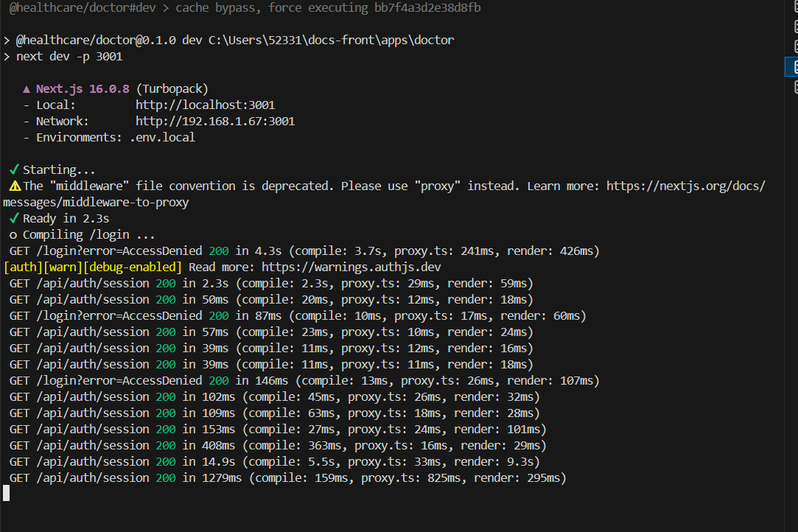Click the yellow deprecation warning triangle icon
Image resolution: width=798 pixels, height=532 pixels.
(14, 186)
